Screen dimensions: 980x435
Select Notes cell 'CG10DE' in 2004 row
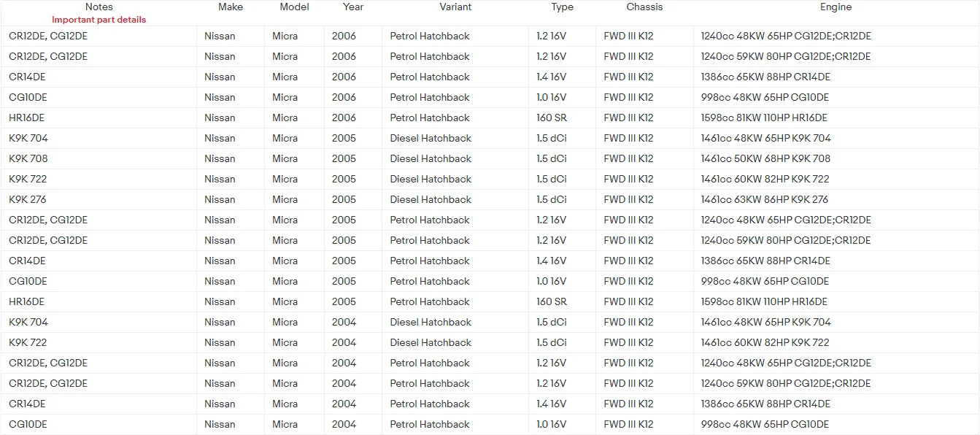[x=28, y=424]
